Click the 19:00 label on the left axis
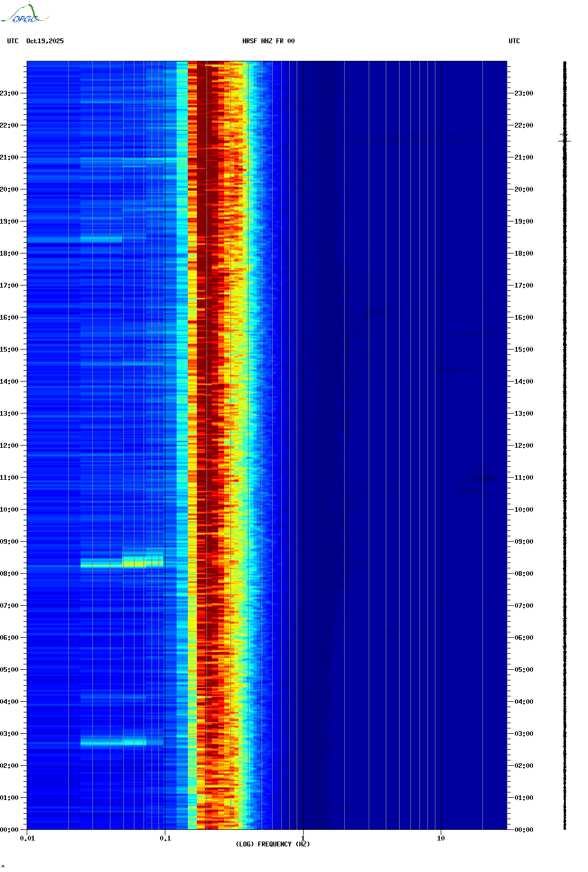Image resolution: width=588 pixels, height=872 pixels. [9, 221]
